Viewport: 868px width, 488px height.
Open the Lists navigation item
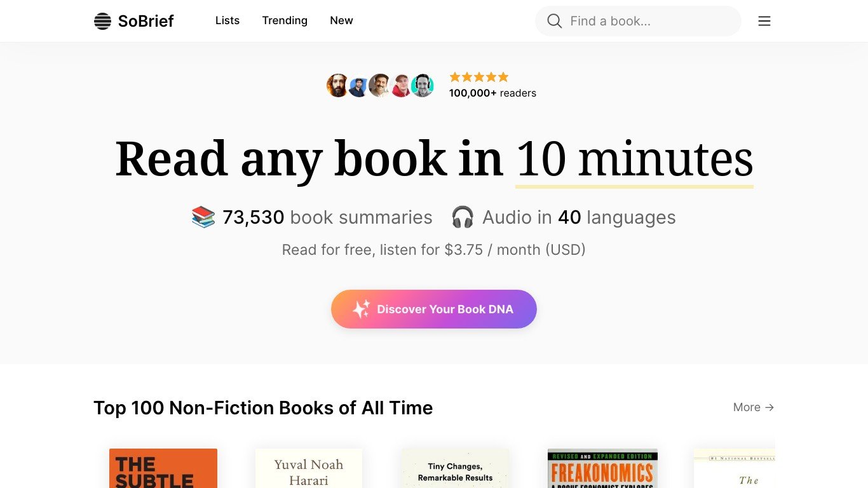pos(227,20)
